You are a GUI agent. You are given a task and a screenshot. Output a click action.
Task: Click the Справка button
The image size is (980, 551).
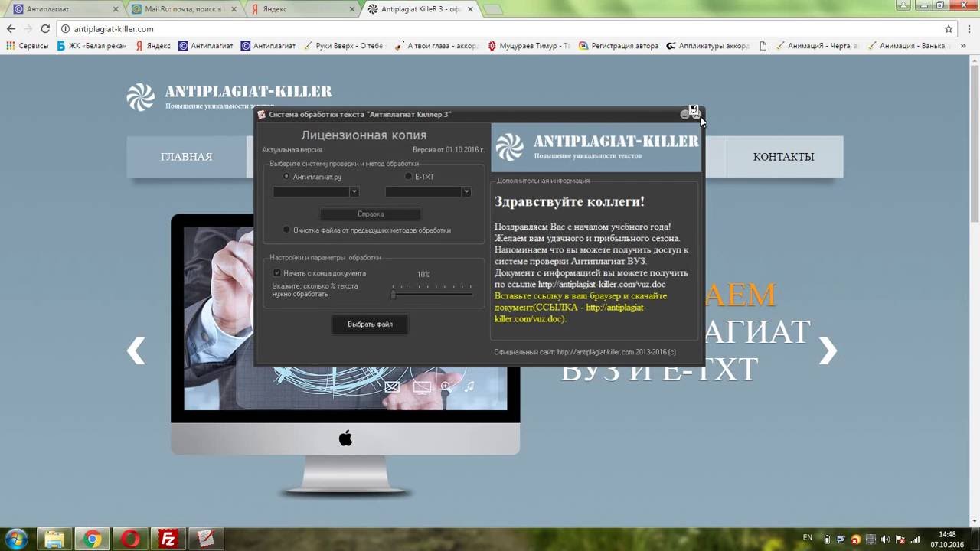tap(371, 214)
